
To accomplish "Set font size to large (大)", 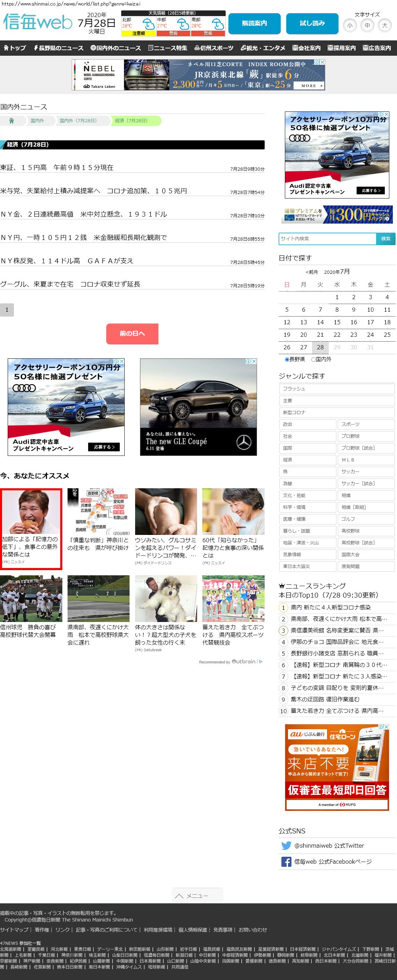I will (x=384, y=26).
